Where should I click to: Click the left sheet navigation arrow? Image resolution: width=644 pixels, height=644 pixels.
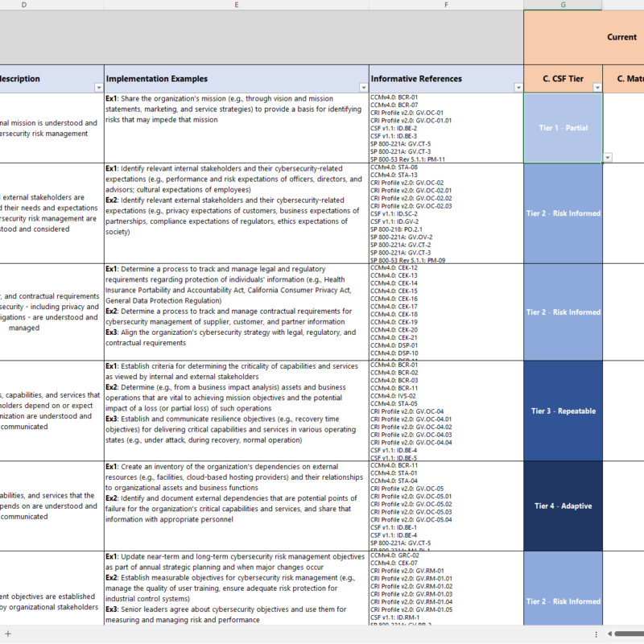pyautogui.click(x=611, y=635)
